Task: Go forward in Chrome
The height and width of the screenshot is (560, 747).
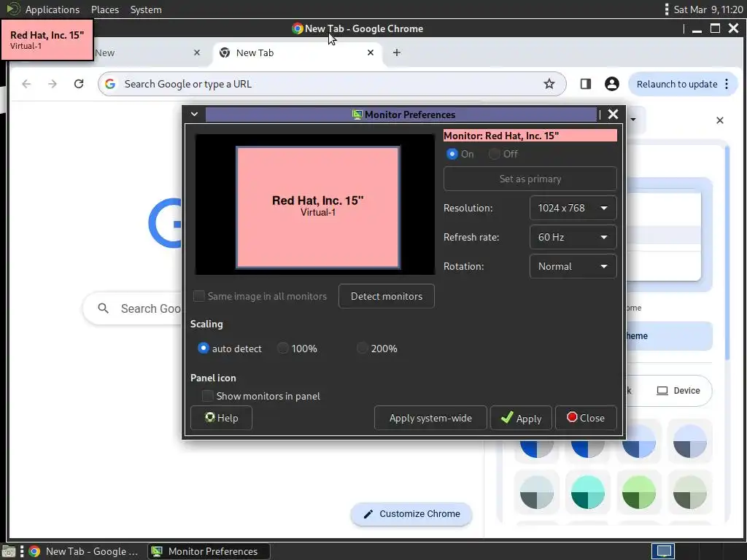Action: coord(53,84)
